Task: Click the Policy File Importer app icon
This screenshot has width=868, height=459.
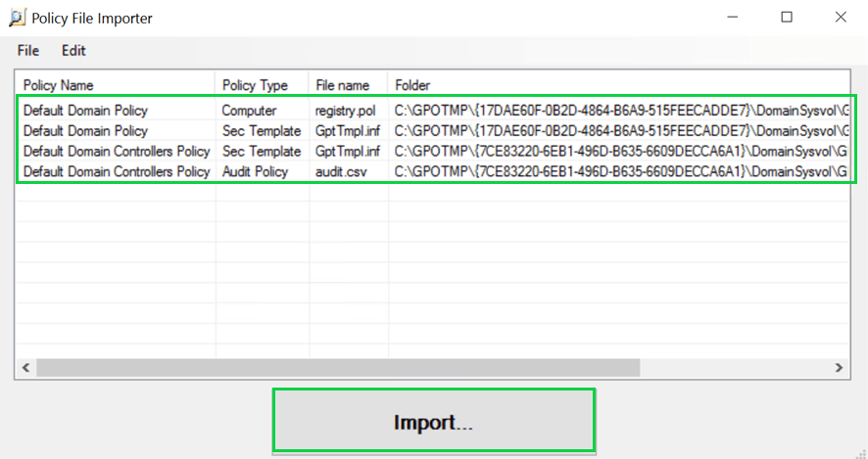Action: pos(17,18)
